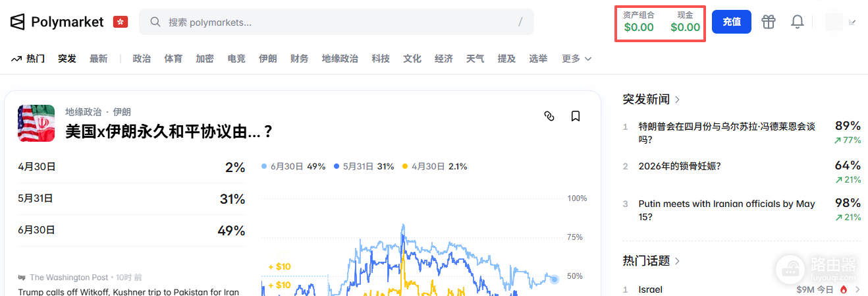Expand the 突发新闻 section chevron
Screen dimensions: 868x296
(x=678, y=100)
